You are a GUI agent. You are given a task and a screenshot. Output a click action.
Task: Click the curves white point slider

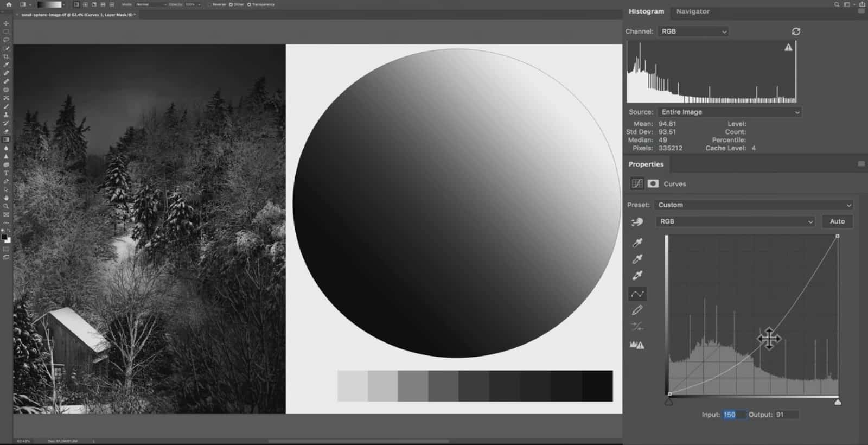click(838, 402)
